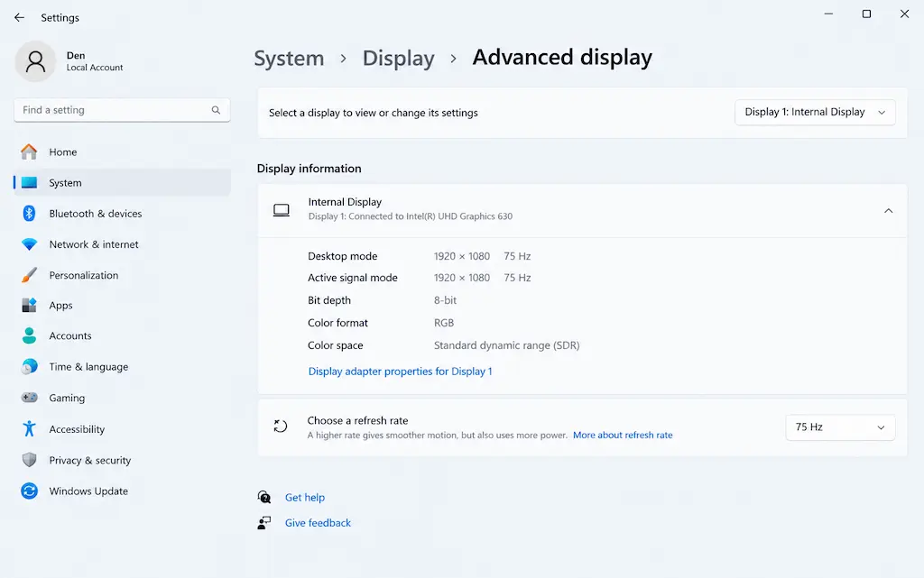
Task: Click the Home house icon
Action: [x=29, y=151]
